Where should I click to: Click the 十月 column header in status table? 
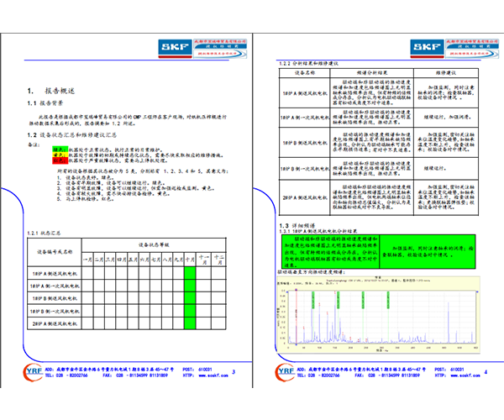(190, 259)
